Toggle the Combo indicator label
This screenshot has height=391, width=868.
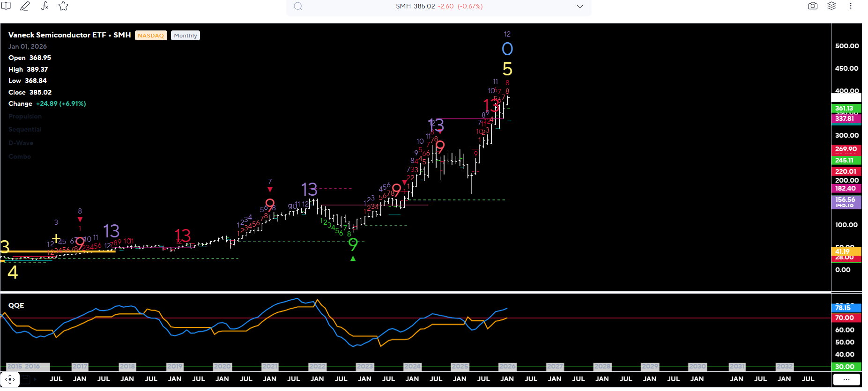point(20,156)
